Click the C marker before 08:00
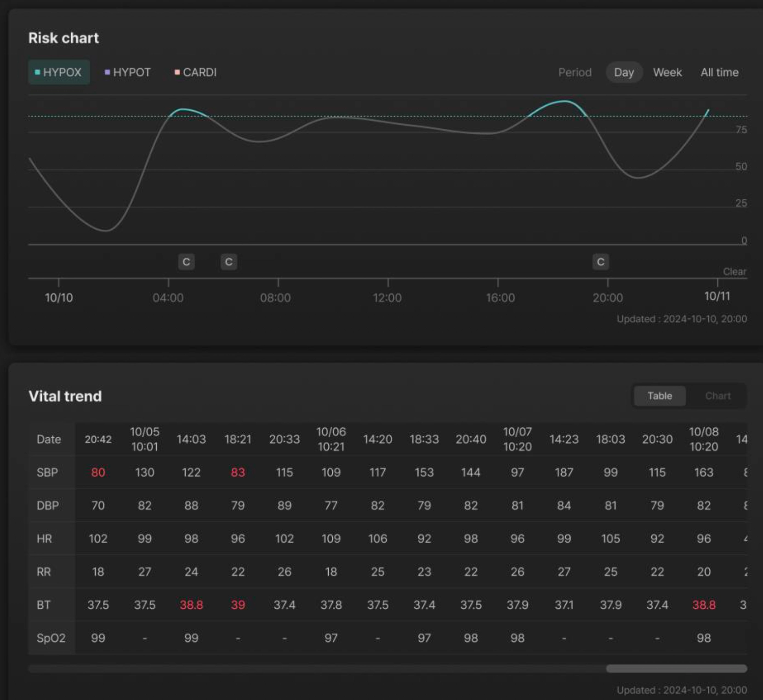The height and width of the screenshot is (700, 763). point(229,262)
